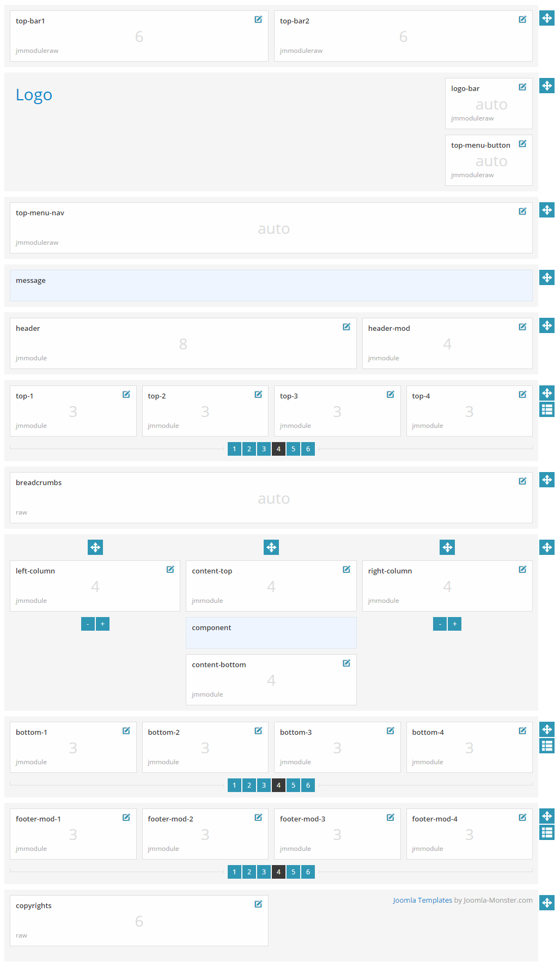
Task: Grab move handle for Logo row
Action: tap(547, 86)
